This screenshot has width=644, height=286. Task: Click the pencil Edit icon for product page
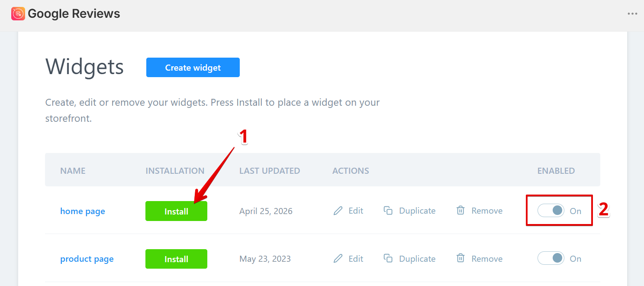(x=338, y=259)
